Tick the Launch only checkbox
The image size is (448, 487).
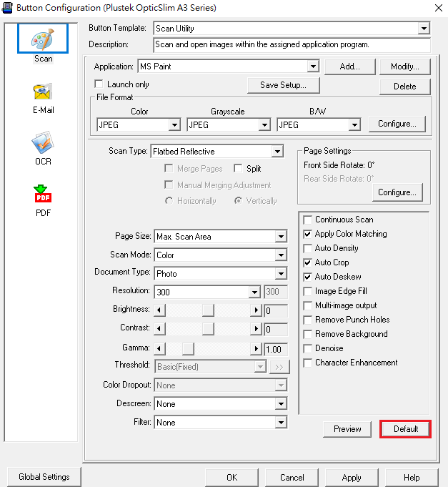(x=100, y=84)
